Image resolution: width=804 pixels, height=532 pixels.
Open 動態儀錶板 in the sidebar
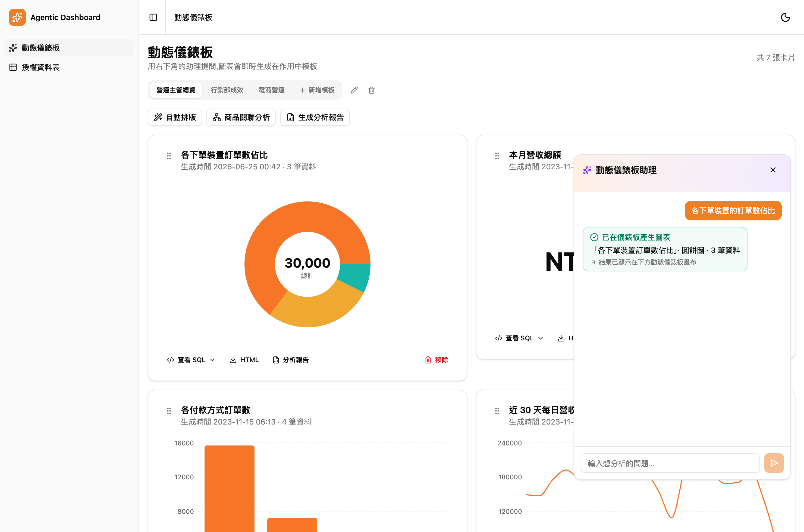69,48
